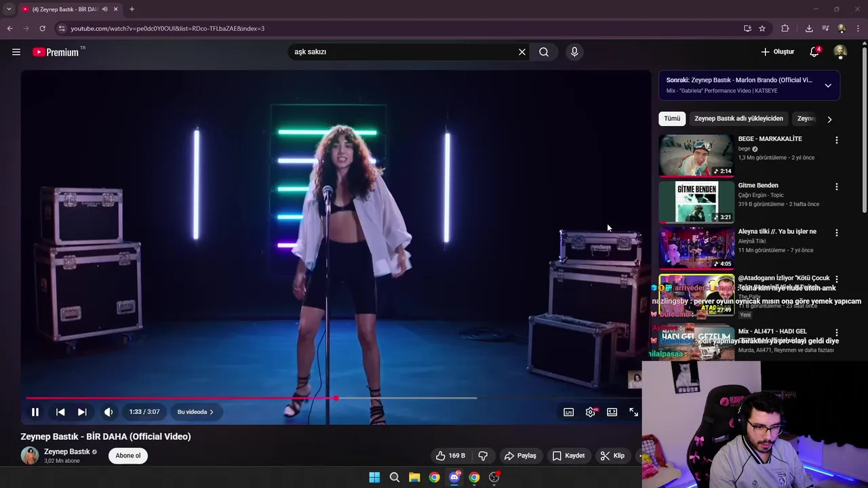Run search with magnifier button
Screen dimensions: 868x488
[x=544, y=52]
